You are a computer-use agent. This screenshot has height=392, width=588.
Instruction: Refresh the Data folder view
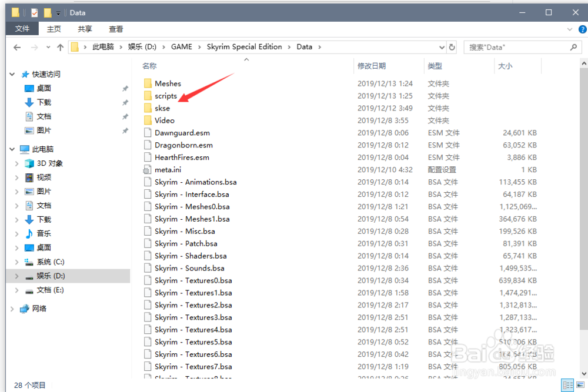pos(452,47)
